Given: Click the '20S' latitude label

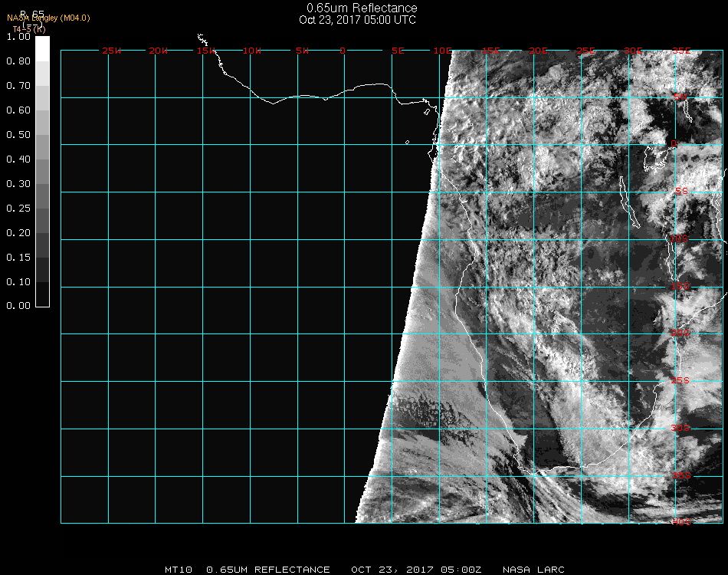Looking at the screenshot, I should (680, 333).
